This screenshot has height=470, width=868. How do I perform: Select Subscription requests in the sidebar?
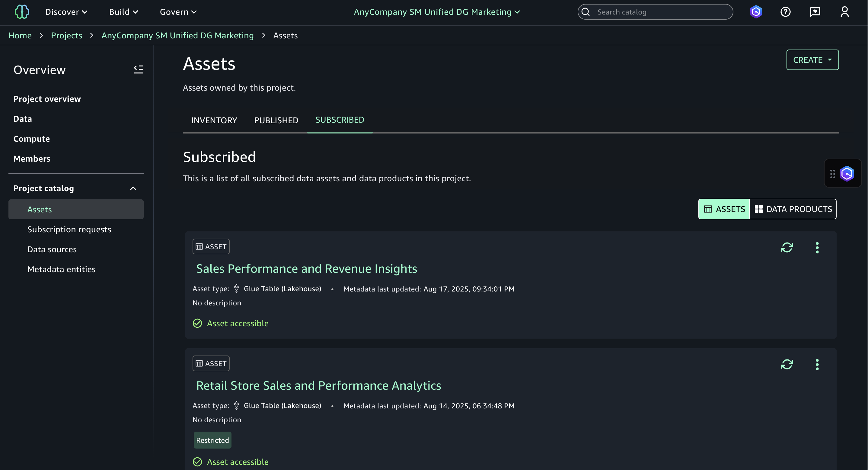69,229
